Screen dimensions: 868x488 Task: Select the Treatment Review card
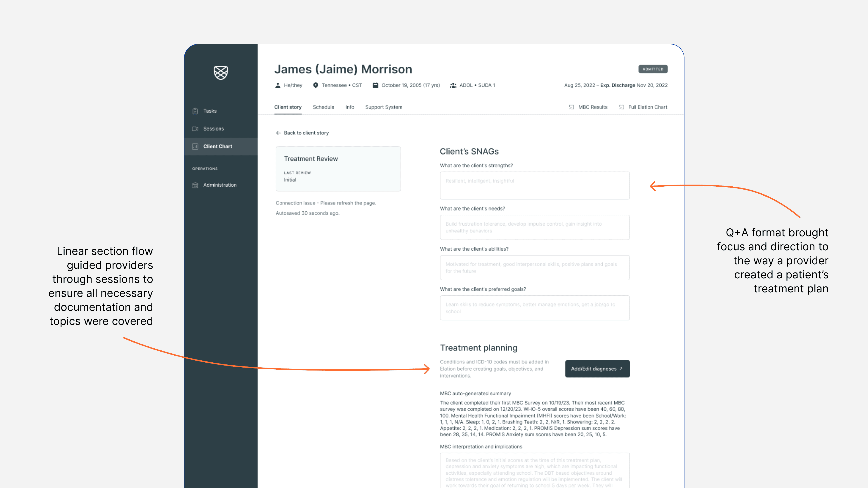pyautogui.click(x=338, y=169)
